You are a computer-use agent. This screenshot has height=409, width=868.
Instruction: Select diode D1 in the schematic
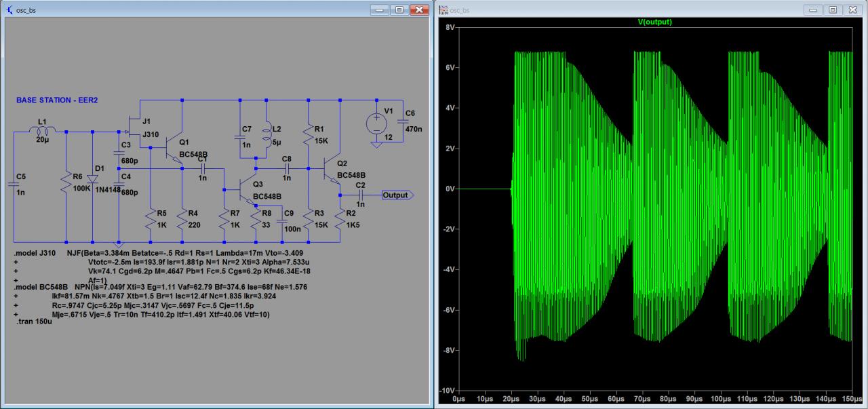point(92,178)
